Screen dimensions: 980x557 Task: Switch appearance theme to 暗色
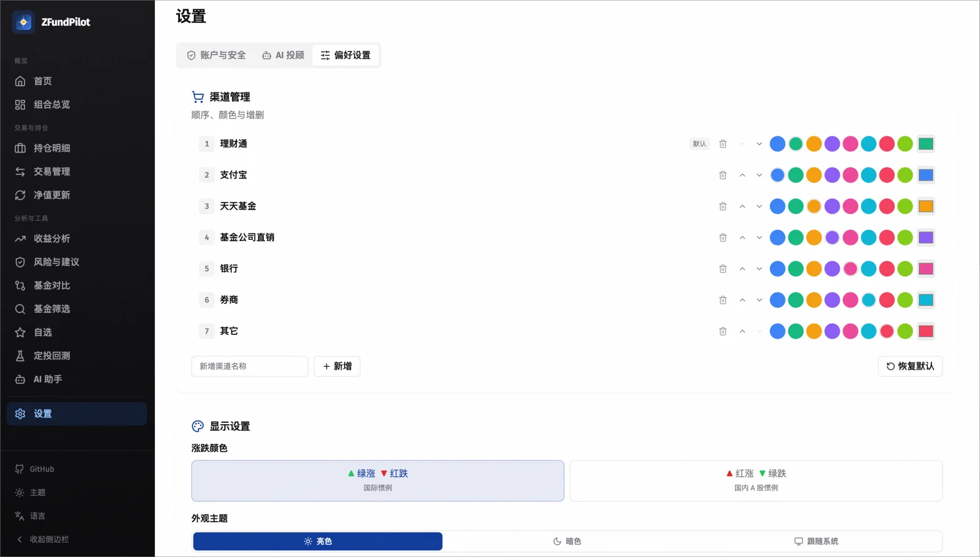coord(567,541)
